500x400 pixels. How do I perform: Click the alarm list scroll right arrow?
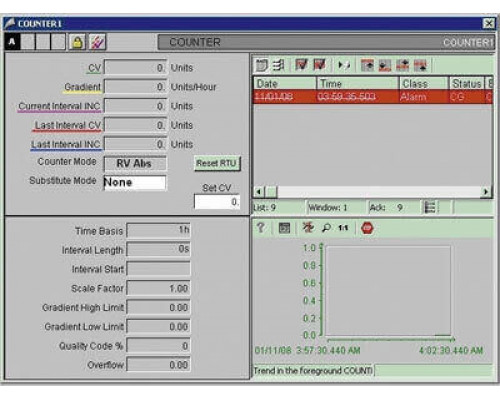point(486,192)
